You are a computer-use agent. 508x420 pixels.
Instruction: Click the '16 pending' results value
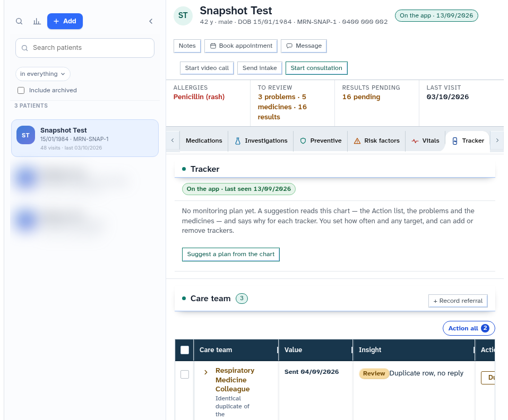point(361,97)
